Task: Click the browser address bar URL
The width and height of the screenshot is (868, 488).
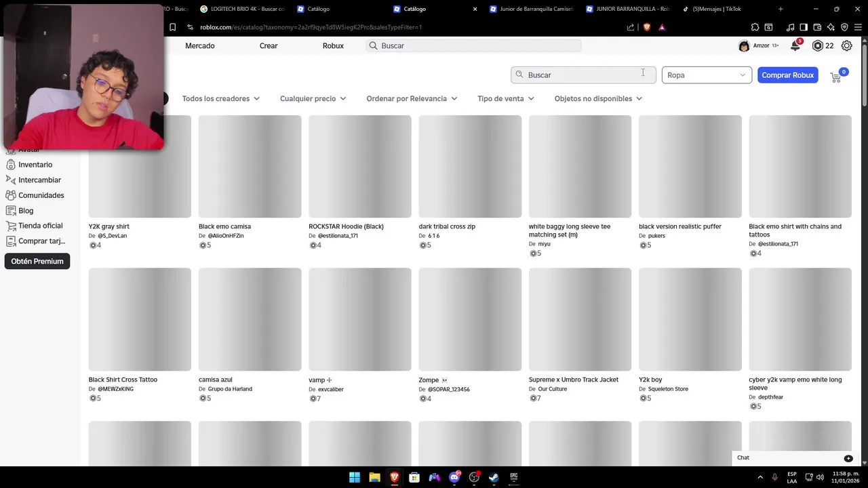Action: 311,27
